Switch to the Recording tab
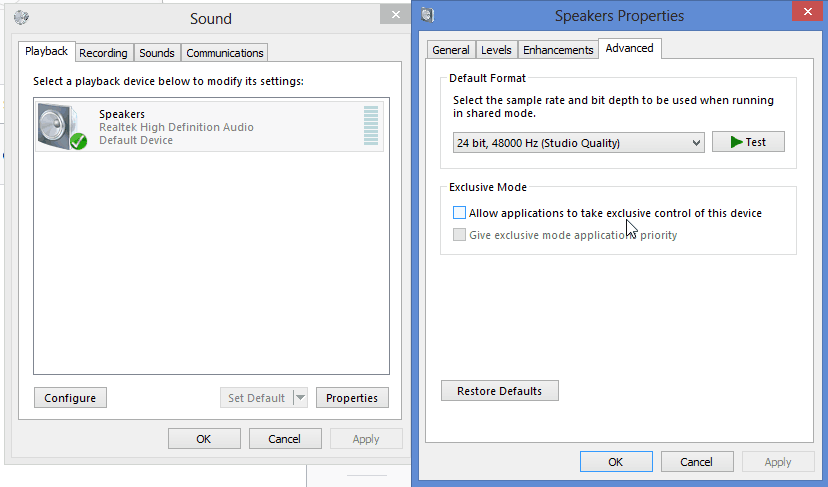 pos(104,53)
